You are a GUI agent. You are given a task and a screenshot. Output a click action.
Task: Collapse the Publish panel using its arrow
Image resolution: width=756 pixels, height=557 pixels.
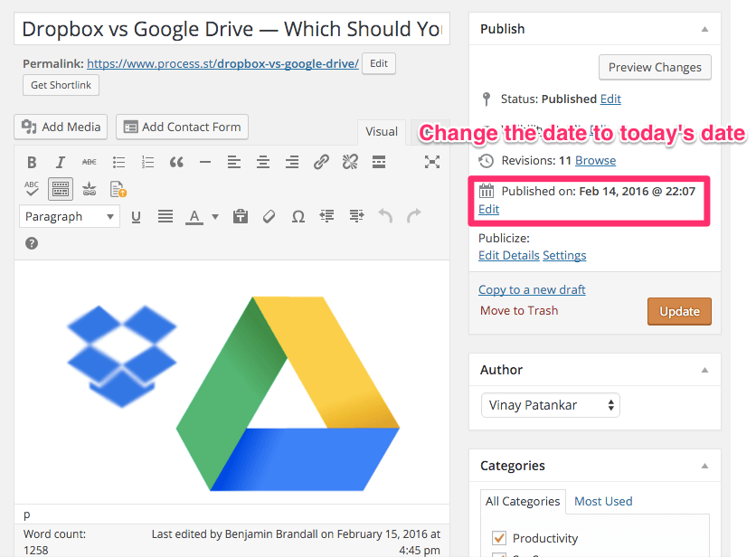pyautogui.click(x=704, y=29)
